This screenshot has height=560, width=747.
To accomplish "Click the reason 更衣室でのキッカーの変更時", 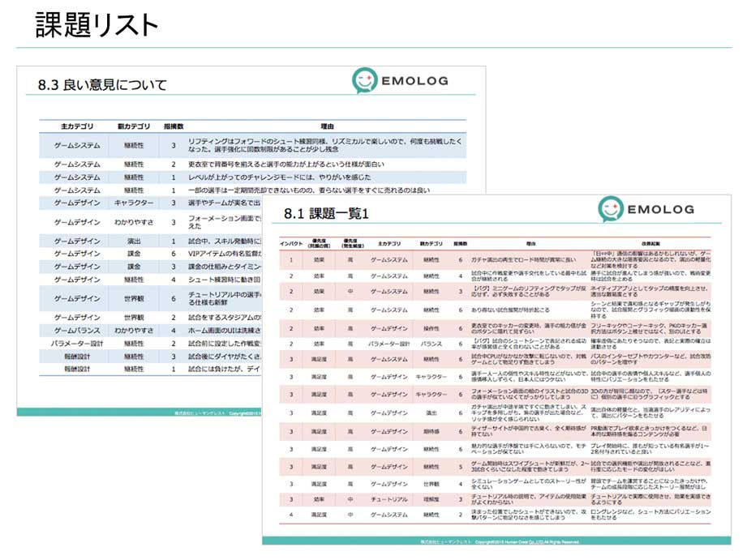I will point(529,328).
